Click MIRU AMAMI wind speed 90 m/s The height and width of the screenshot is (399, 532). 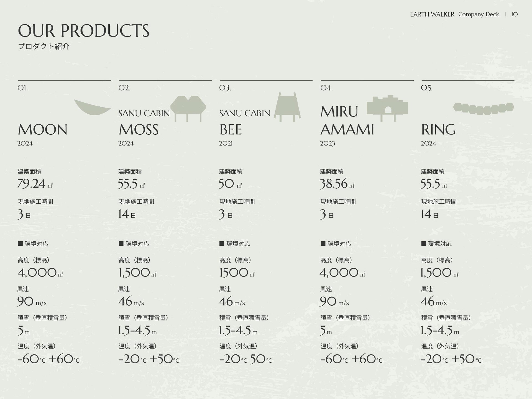pos(334,301)
